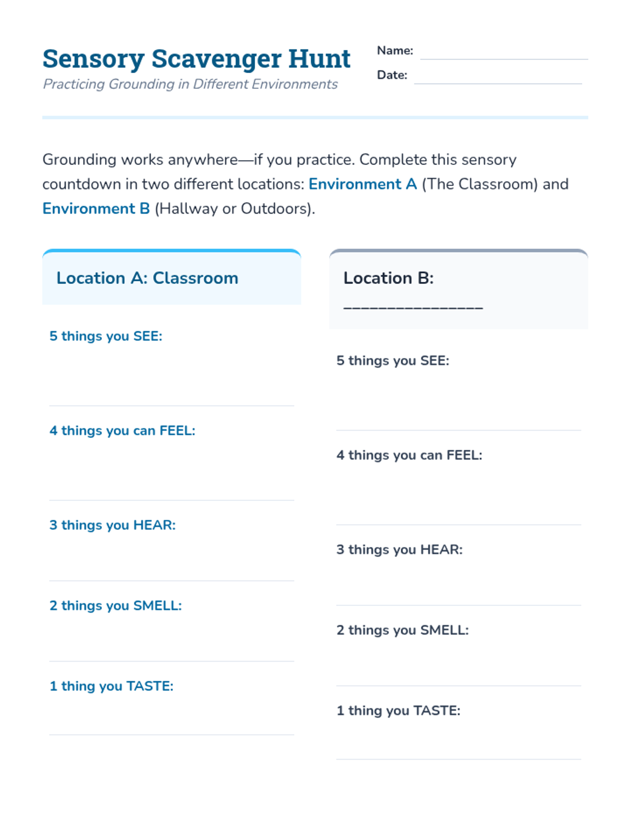This screenshot has height=840, width=630.
Task: Click the Date blank line field
Action: tap(498, 77)
